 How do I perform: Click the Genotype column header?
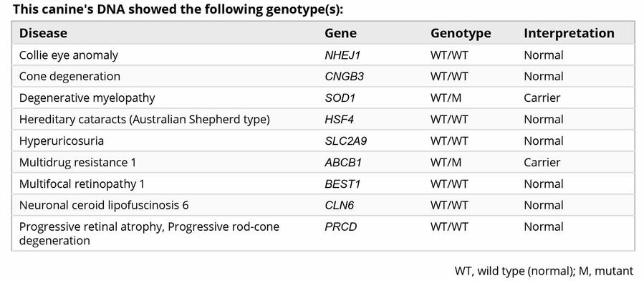tap(461, 33)
